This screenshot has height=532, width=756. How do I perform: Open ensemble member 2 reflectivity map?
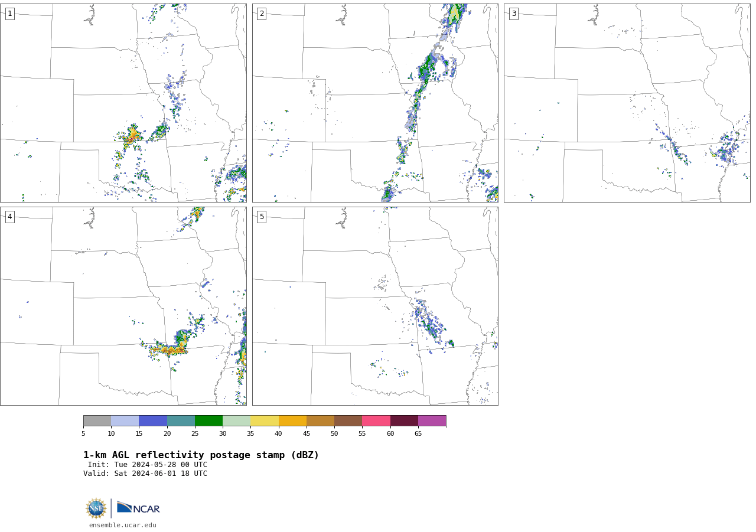pyautogui.click(x=375, y=103)
